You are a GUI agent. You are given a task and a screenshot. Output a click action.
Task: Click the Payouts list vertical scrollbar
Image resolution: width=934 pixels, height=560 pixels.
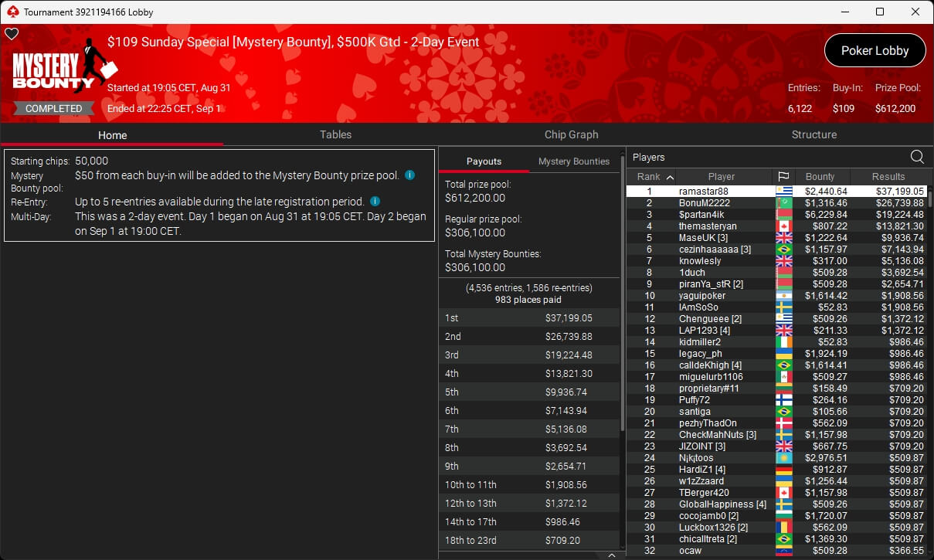(x=622, y=294)
